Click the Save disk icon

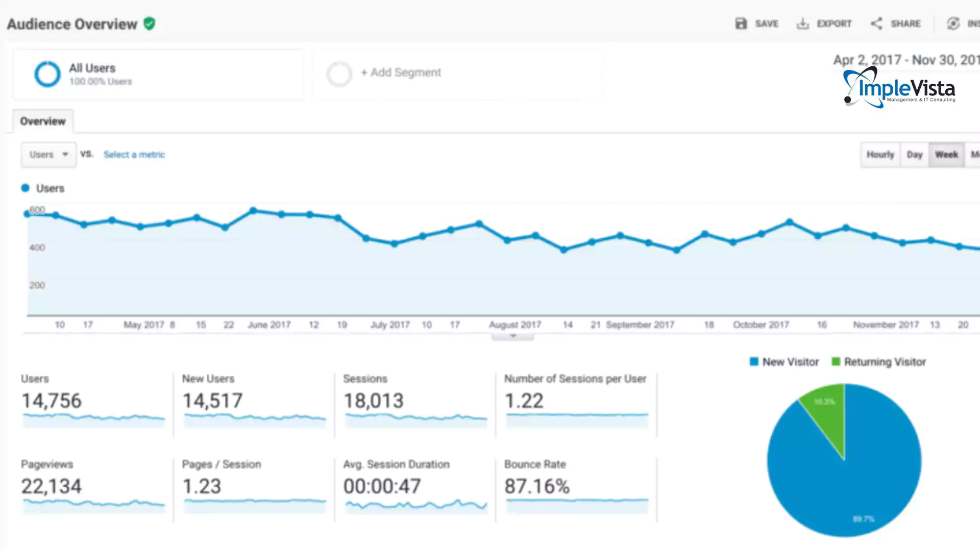click(x=741, y=23)
